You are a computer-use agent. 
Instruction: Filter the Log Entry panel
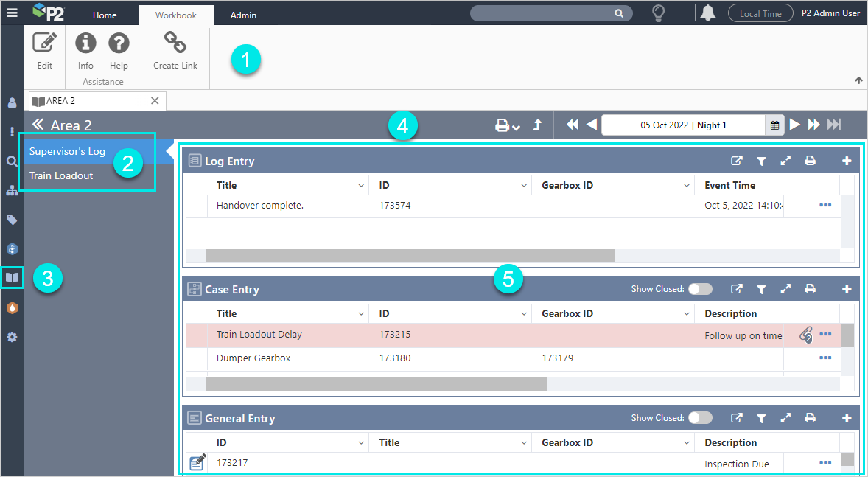(761, 161)
